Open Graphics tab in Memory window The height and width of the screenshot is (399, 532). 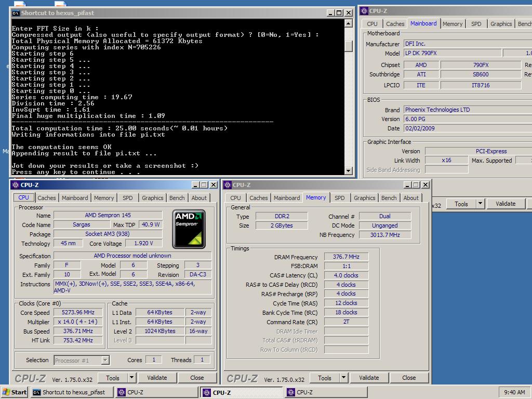pos(364,198)
